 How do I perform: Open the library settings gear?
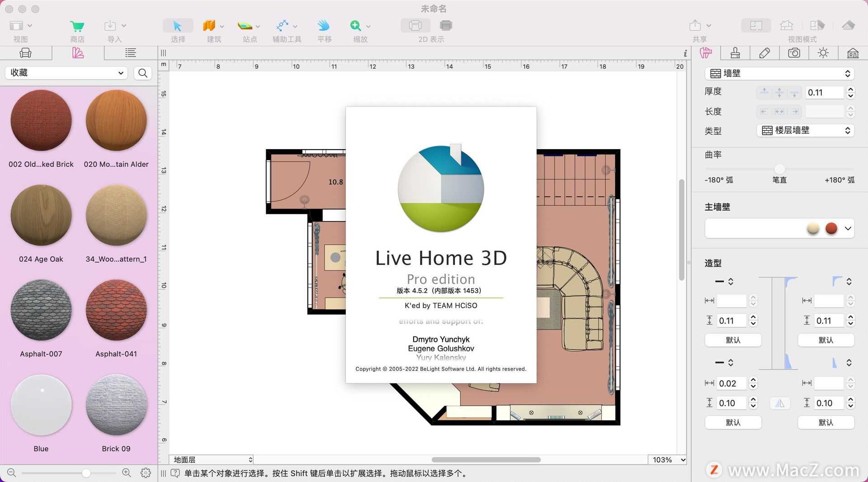(146, 473)
